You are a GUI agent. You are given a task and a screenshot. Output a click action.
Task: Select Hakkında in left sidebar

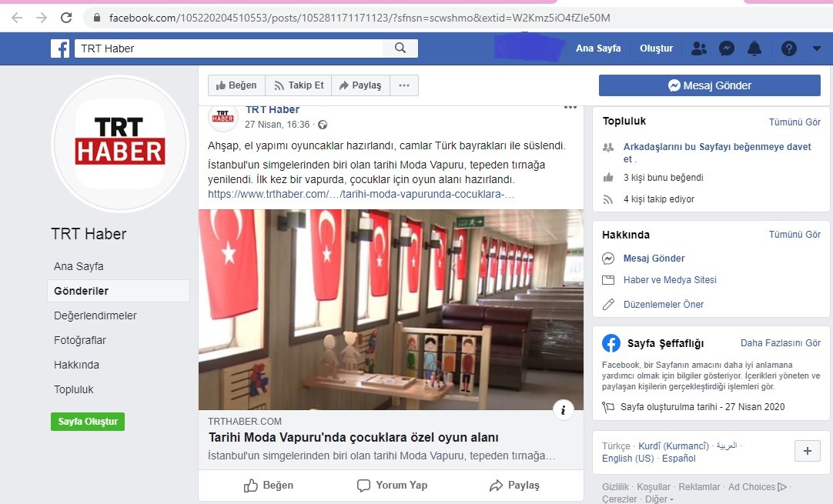[76, 365]
